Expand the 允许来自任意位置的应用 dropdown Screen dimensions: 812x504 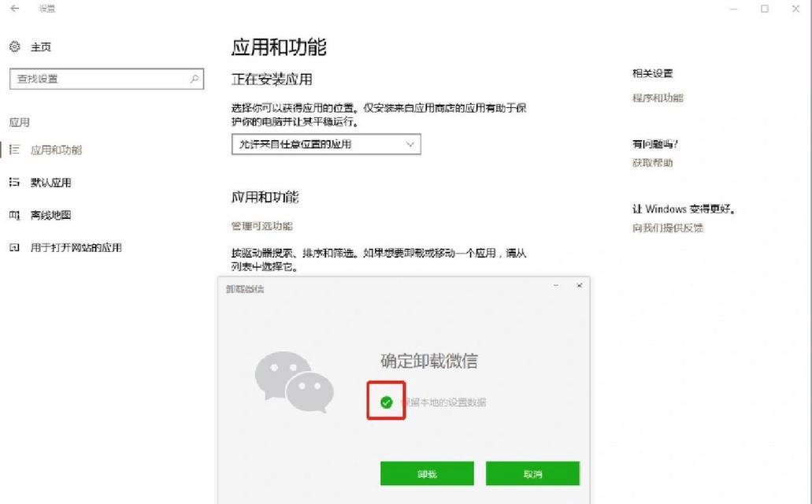[326, 144]
